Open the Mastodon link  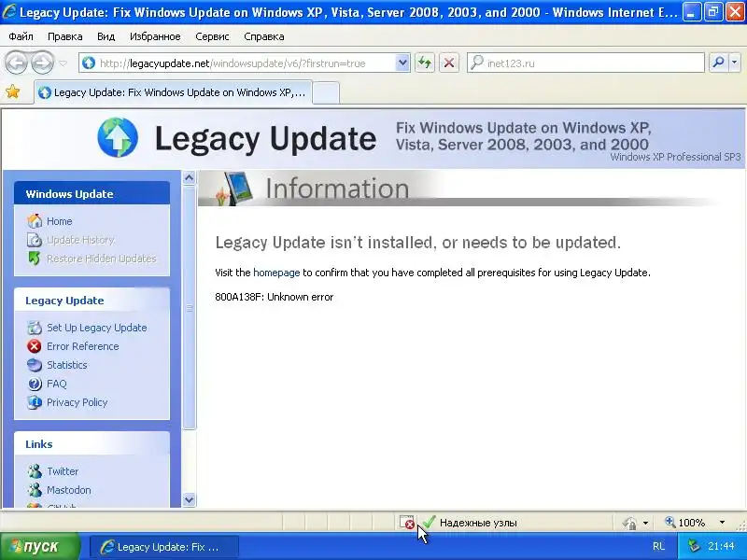(x=69, y=490)
